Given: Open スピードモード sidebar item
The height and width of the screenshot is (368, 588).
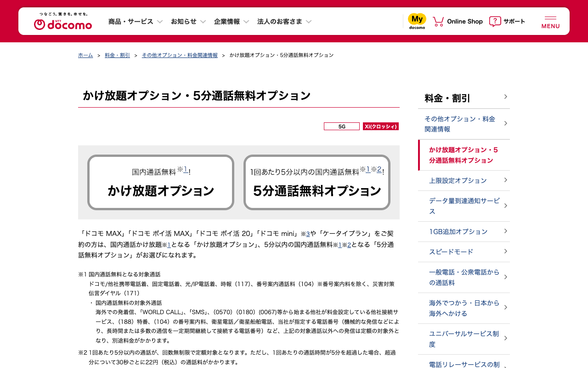Looking at the screenshot, I should 464,252.
